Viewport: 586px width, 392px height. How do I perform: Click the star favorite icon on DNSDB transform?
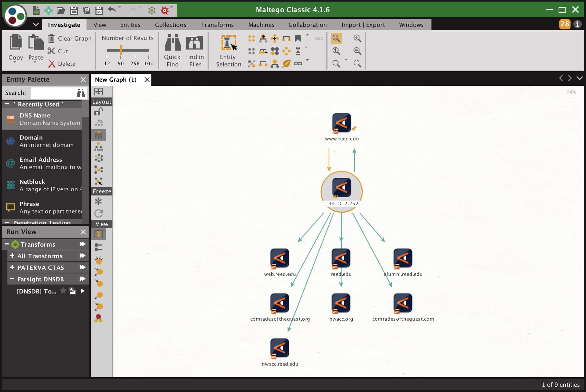coord(63,291)
